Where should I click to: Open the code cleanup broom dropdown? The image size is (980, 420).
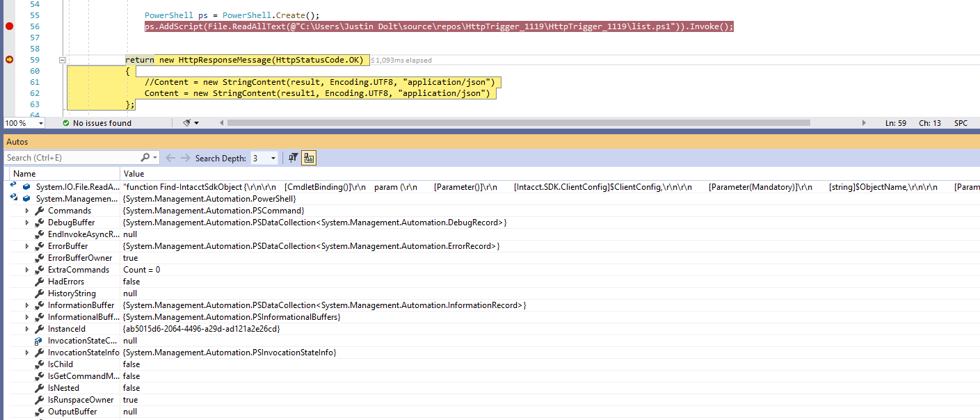[x=197, y=123]
